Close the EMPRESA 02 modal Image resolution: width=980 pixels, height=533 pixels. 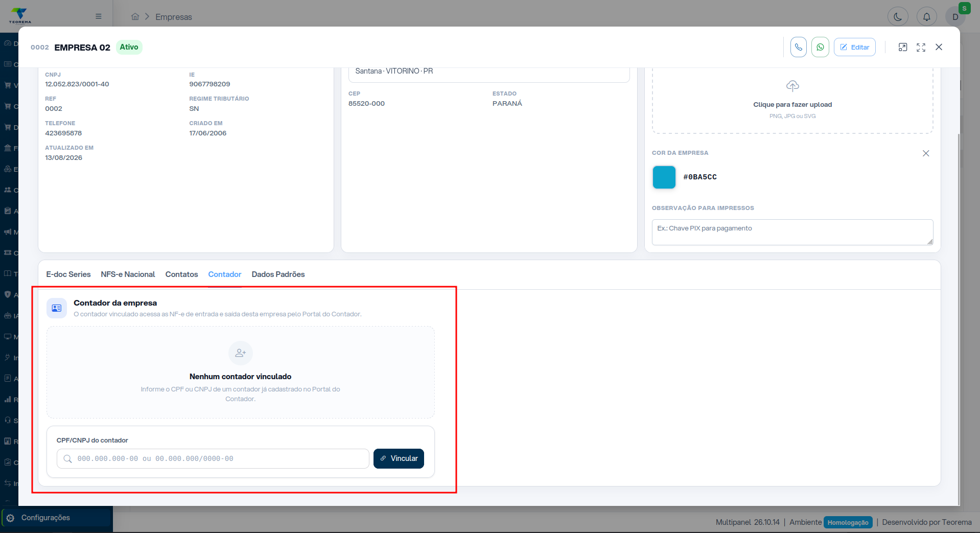click(939, 47)
